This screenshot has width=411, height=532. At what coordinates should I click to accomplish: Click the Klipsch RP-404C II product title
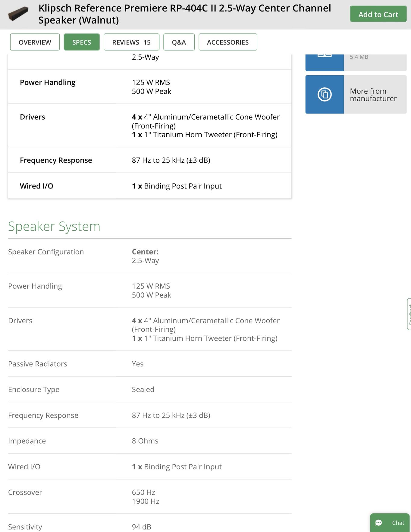(184, 14)
